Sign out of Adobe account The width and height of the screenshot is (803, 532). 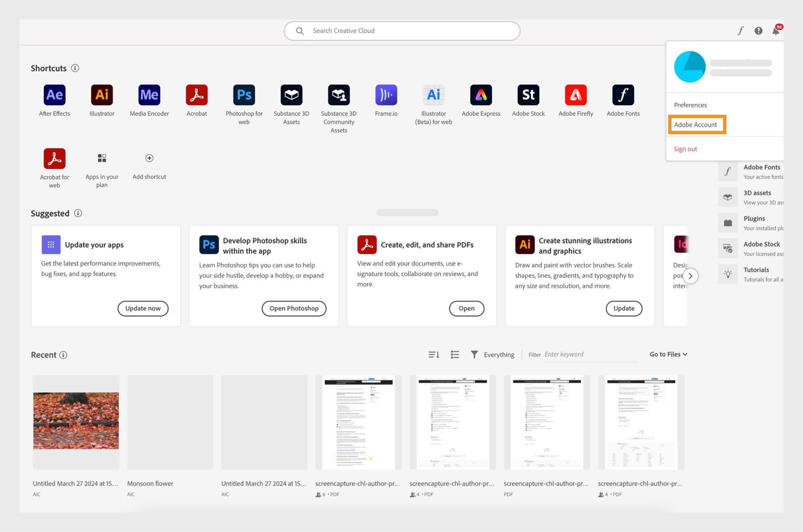coord(685,148)
